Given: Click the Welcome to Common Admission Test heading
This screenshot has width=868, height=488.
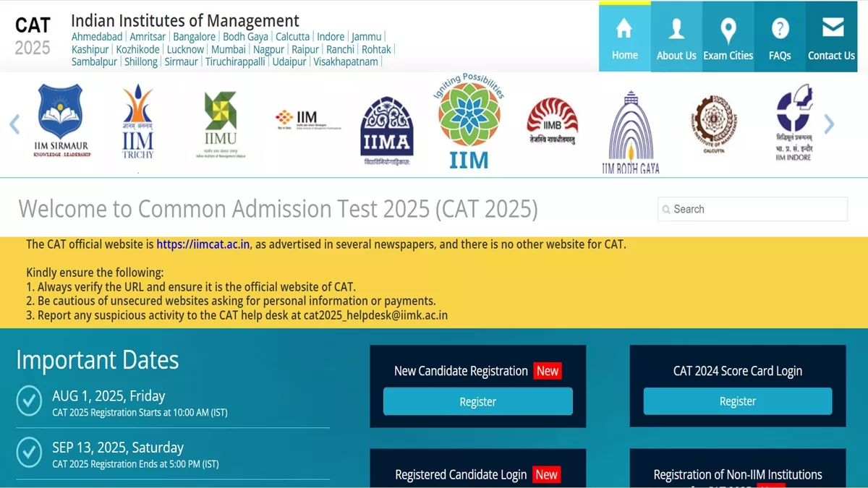Looking at the screenshot, I should [x=278, y=209].
